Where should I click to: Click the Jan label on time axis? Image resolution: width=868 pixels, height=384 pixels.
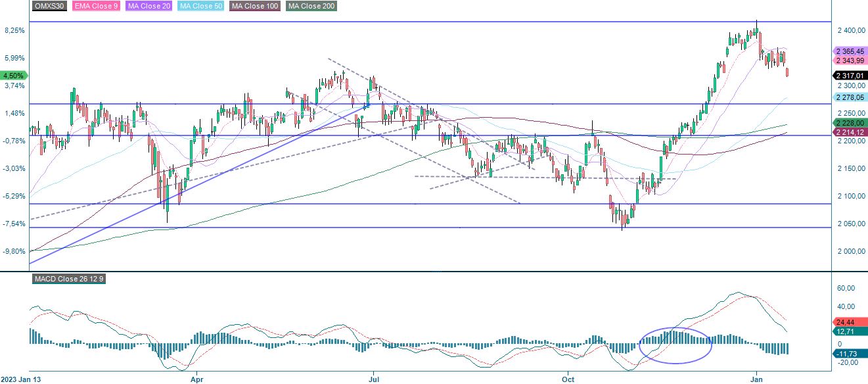pyautogui.click(x=757, y=379)
